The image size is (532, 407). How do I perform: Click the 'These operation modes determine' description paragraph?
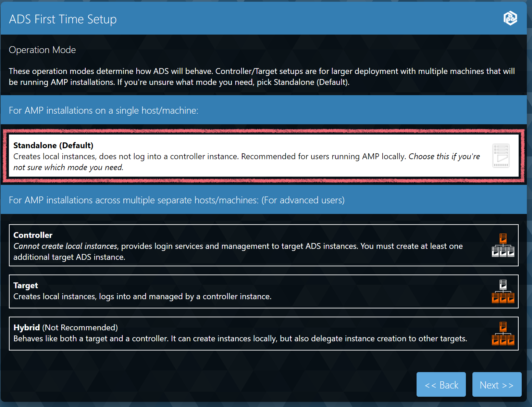[262, 77]
